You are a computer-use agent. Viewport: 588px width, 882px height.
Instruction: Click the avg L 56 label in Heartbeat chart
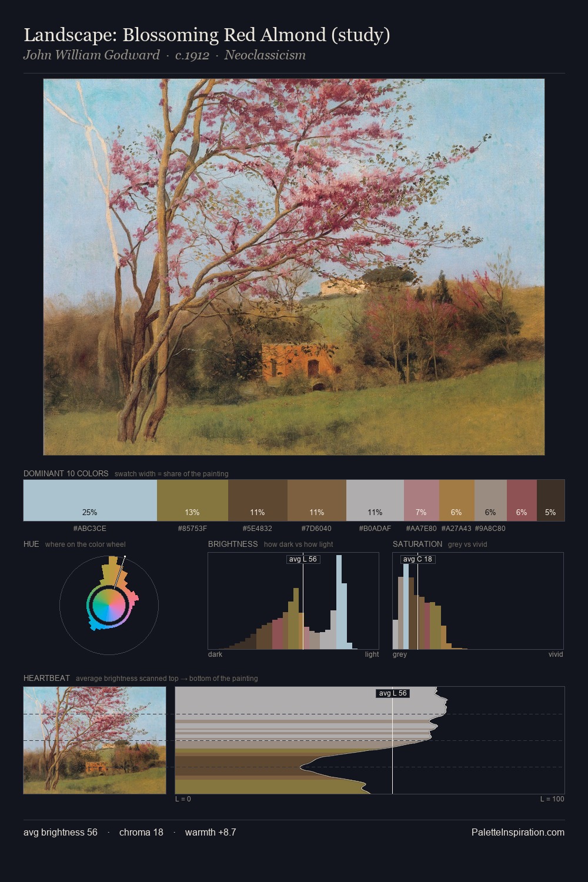tap(393, 693)
